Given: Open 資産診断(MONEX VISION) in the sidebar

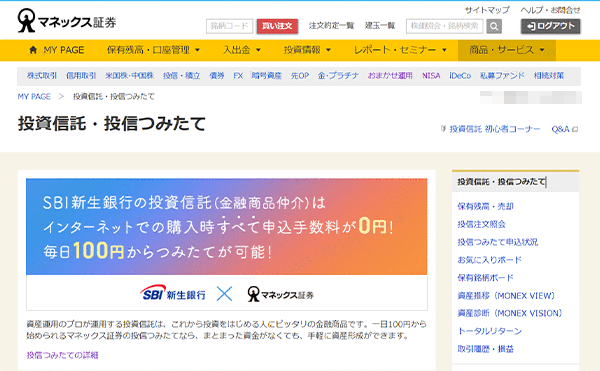Looking at the screenshot, I should coord(510,313).
